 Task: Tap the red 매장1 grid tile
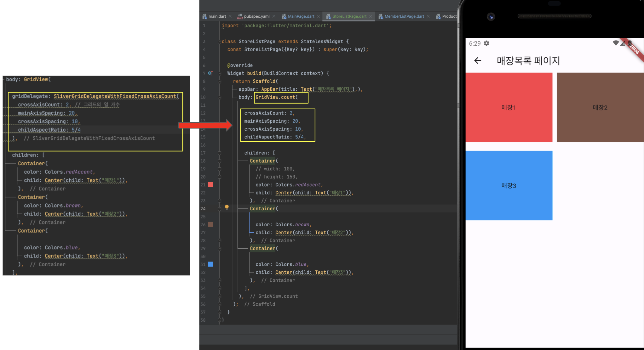tap(509, 107)
